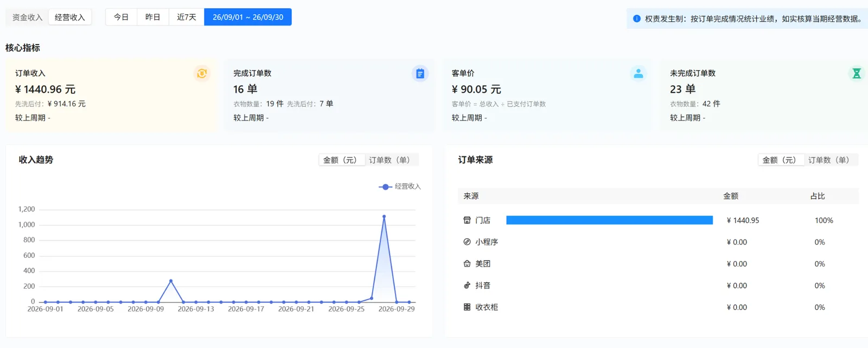Click the 1,200 y-axis label
This screenshot has width=868, height=348.
[27, 209]
